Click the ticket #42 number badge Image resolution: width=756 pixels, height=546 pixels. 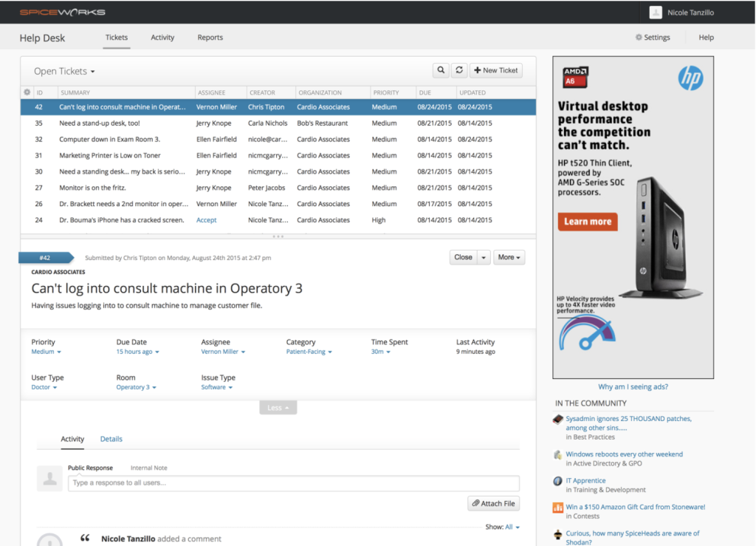(46, 258)
